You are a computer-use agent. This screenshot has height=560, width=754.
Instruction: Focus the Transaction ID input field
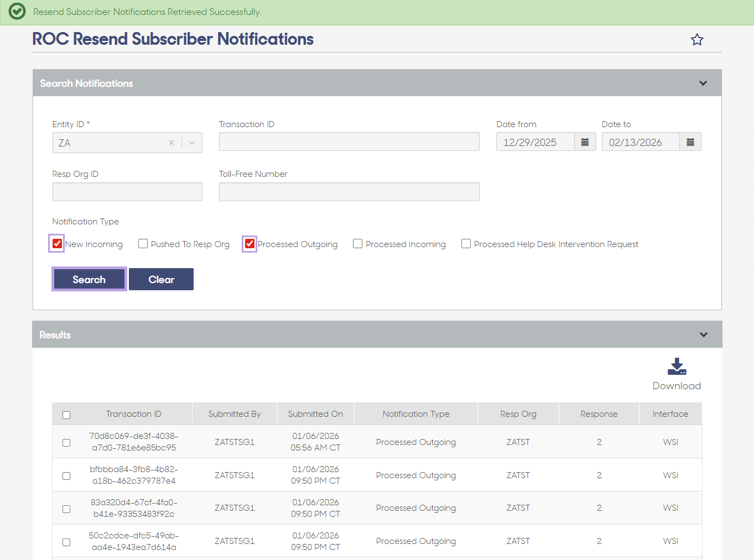click(x=349, y=142)
